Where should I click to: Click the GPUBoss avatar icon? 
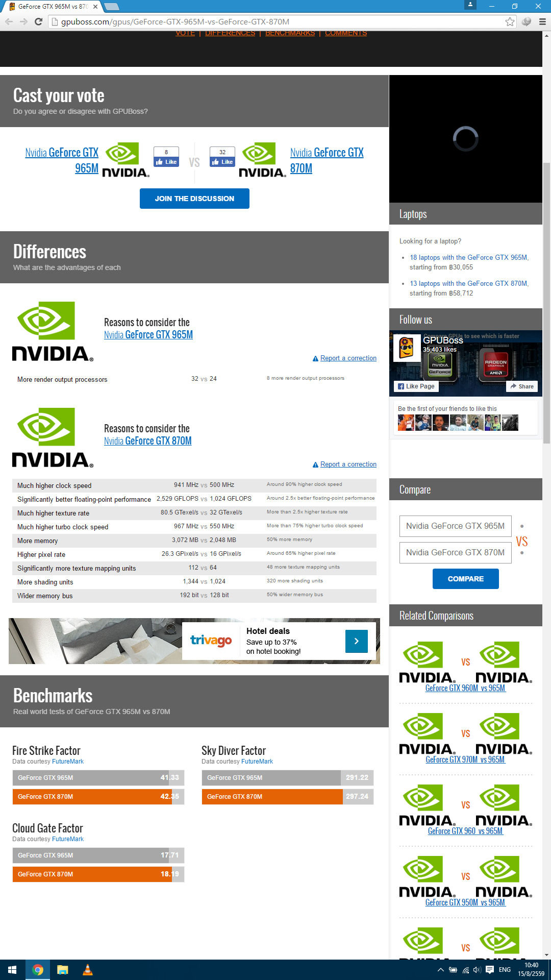(x=406, y=348)
